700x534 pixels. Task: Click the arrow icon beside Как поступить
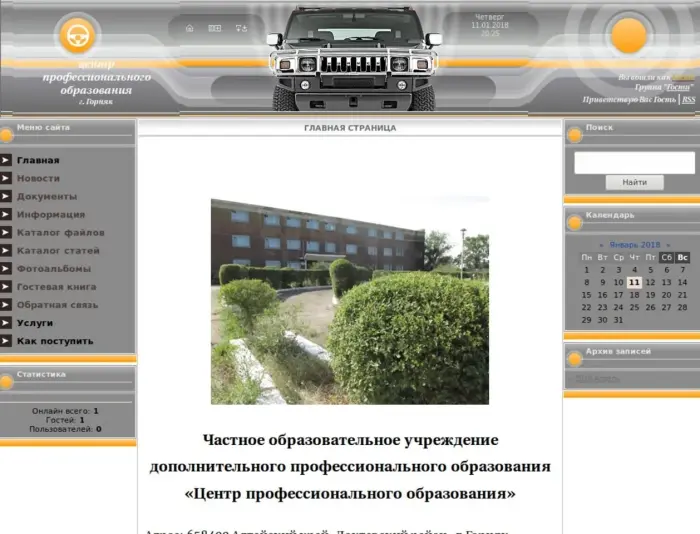point(6,341)
